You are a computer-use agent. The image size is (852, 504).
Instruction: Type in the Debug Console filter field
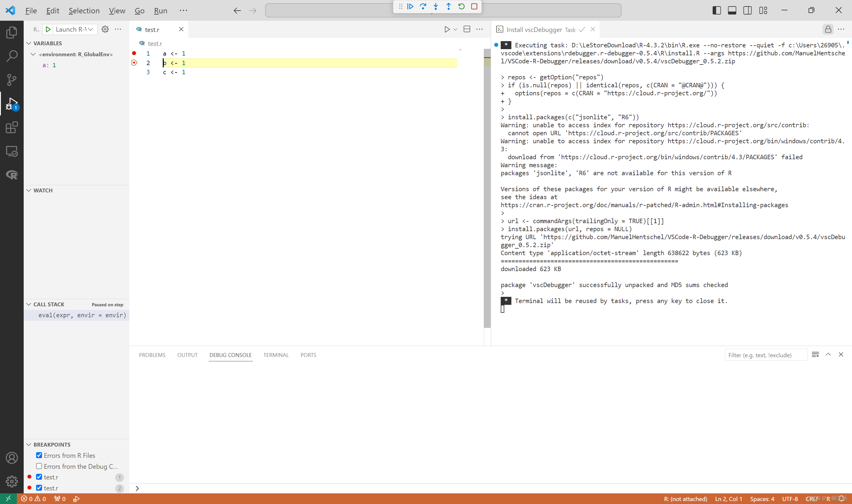pyautogui.click(x=766, y=355)
